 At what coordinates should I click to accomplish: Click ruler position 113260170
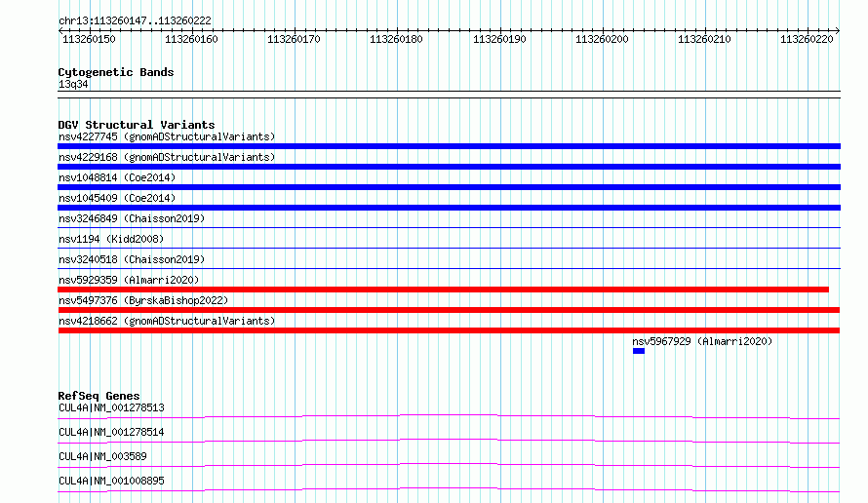294,39
